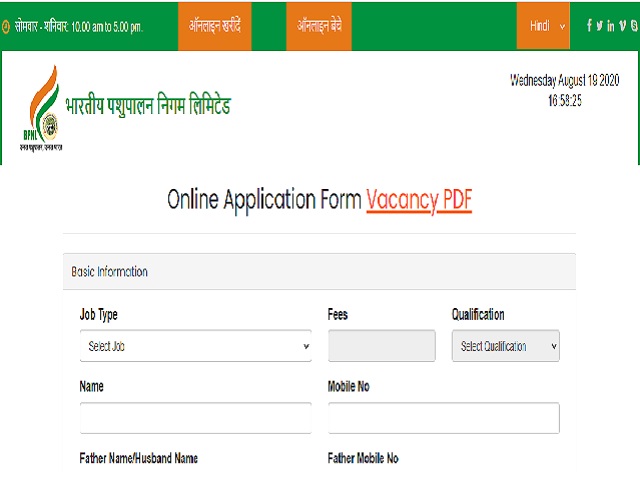
Task: Open the Skype social icon
Action: tap(634, 26)
